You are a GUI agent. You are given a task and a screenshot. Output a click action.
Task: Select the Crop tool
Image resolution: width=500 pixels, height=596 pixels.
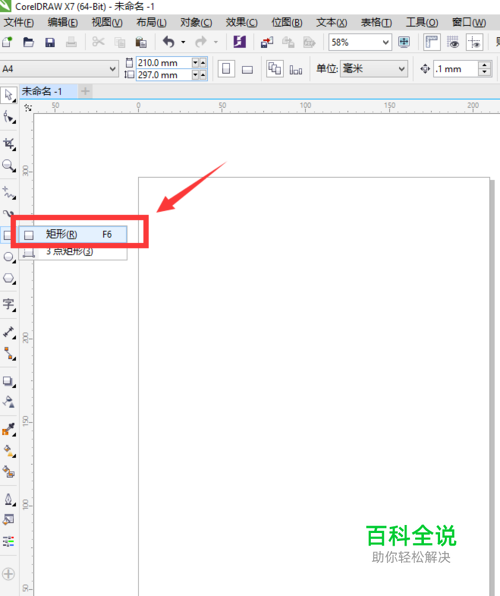point(9,144)
